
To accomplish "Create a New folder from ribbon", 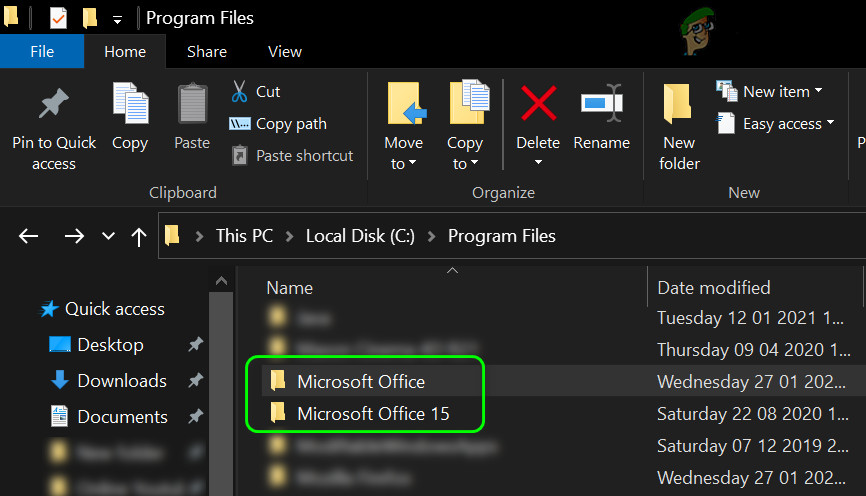I will [x=679, y=106].
